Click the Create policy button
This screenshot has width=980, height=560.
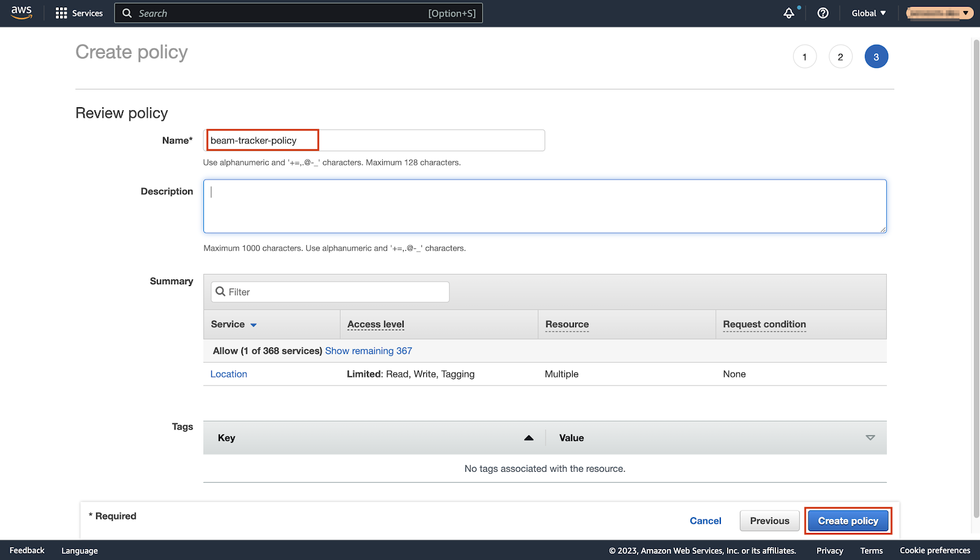[848, 521]
